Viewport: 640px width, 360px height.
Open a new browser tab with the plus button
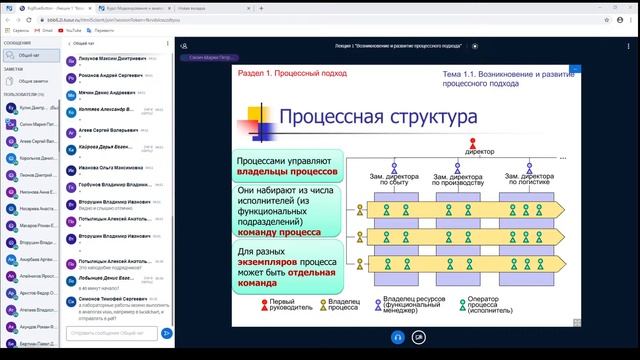261,8
